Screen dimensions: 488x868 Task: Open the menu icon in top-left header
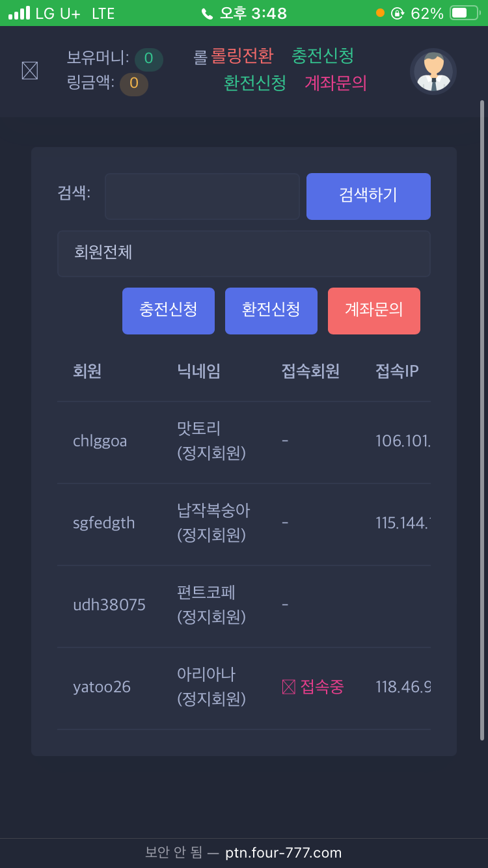[x=30, y=70]
